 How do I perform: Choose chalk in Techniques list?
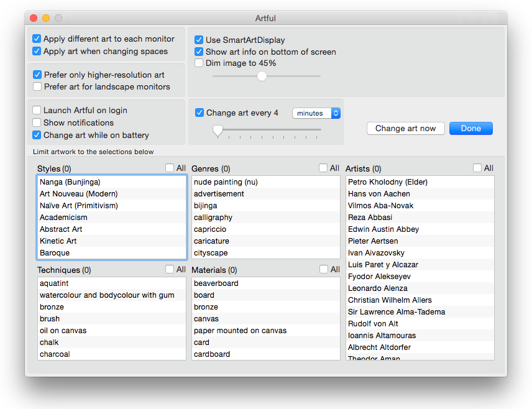112,342
